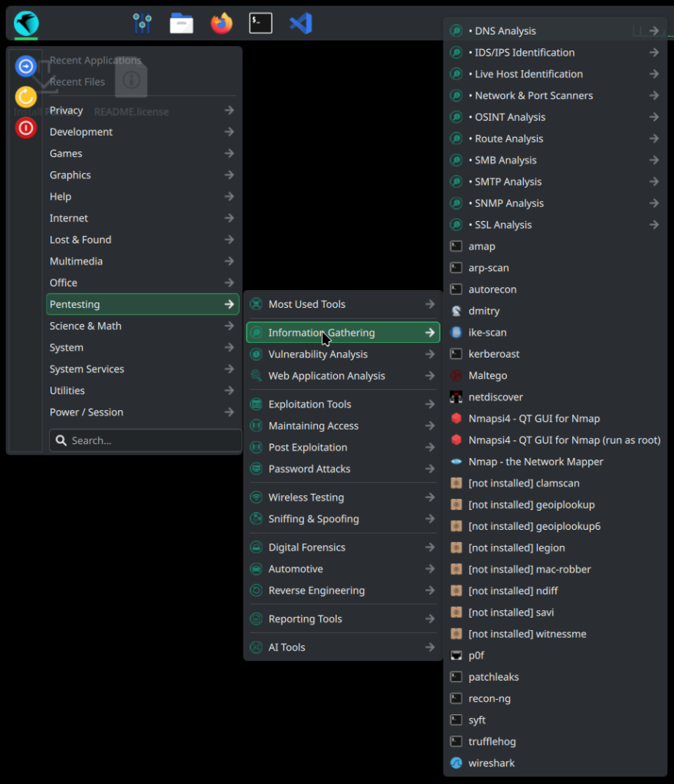Click the Wireless Testing wifi icon
Viewport: 674px width, 784px height.
[256, 498]
